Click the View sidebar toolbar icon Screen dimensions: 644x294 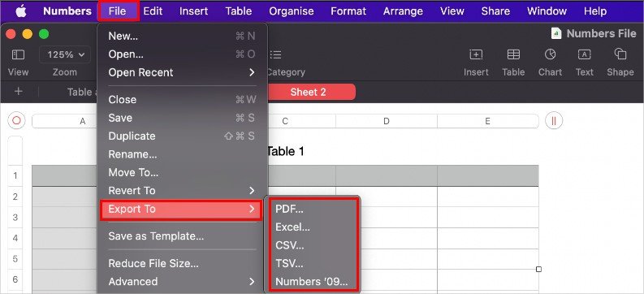click(x=18, y=54)
